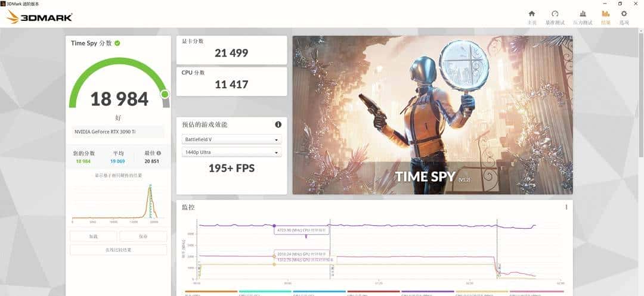Click the NVIDIA GeForce RTX 3090 Ti label
The width and height of the screenshot is (644, 296).
105,132
